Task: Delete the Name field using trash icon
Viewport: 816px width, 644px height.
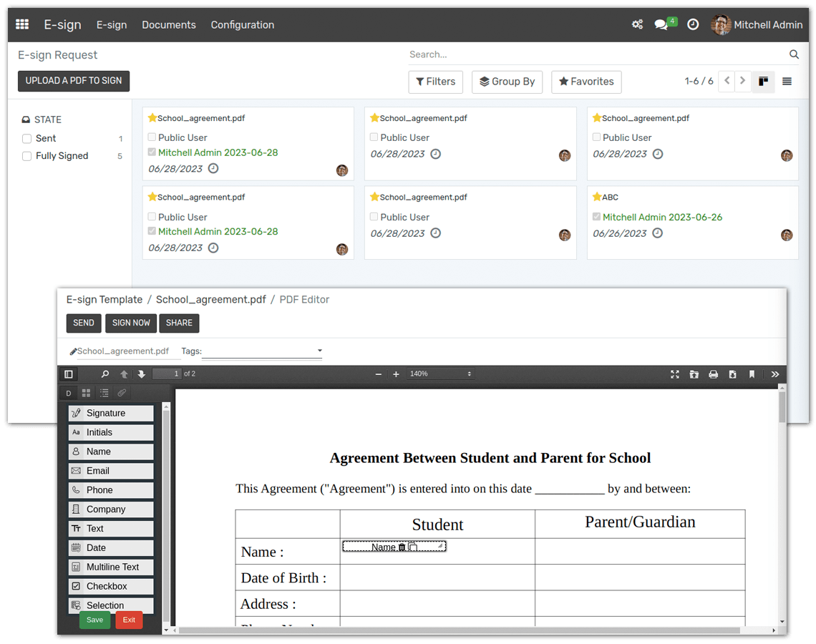Action: pos(402,547)
